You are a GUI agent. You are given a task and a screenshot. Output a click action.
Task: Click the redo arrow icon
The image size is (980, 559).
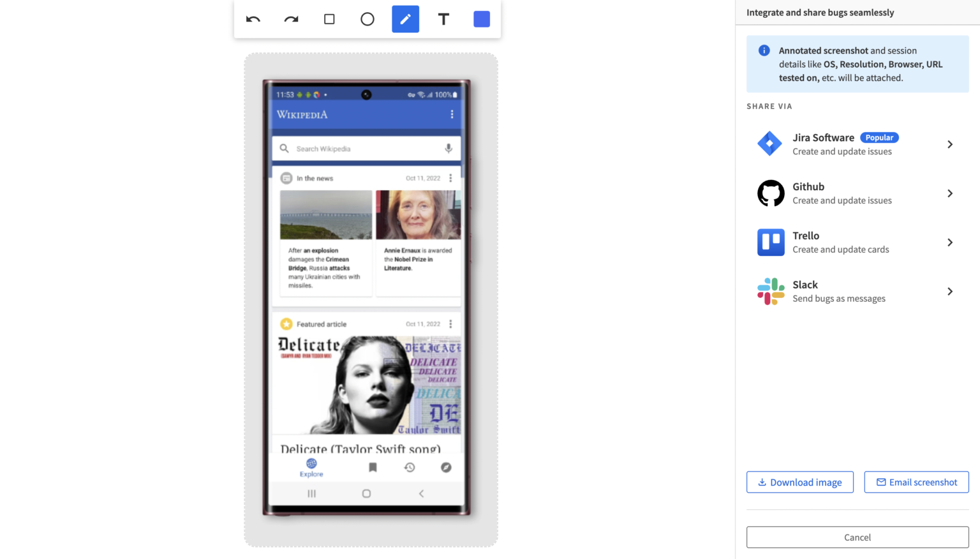[x=291, y=19]
